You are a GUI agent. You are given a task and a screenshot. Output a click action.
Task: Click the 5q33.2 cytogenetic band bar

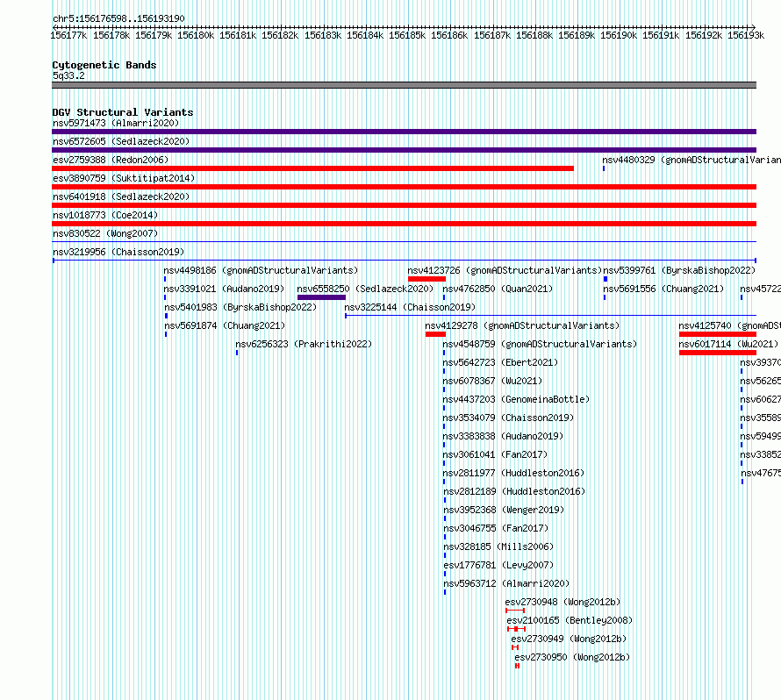(404, 85)
